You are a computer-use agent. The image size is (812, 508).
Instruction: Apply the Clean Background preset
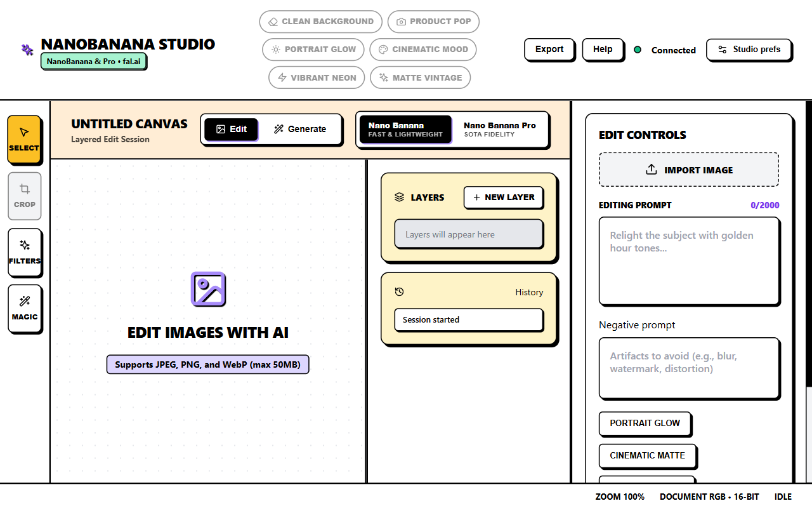point(320,22)
